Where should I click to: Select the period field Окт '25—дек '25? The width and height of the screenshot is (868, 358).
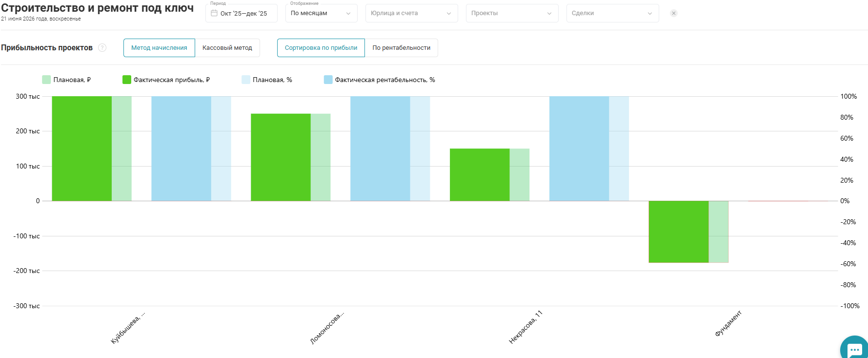pyautogui.click(x=242, y=13)
